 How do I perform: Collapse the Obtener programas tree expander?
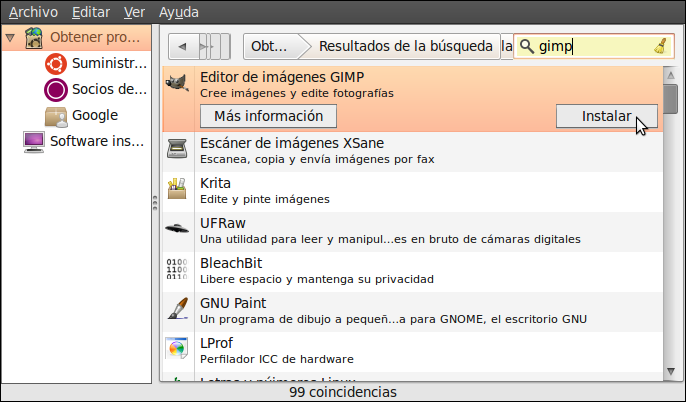click(x=10, y=38)
